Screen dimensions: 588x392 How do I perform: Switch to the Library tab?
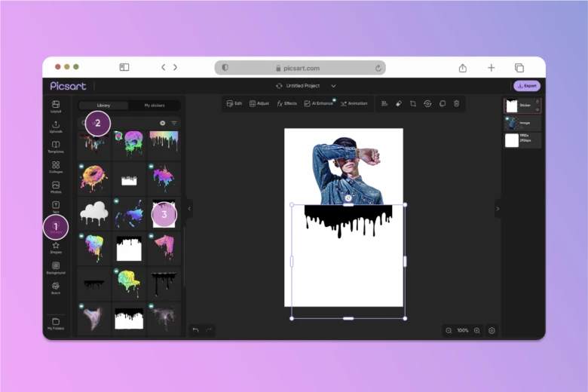pos(104,106)
